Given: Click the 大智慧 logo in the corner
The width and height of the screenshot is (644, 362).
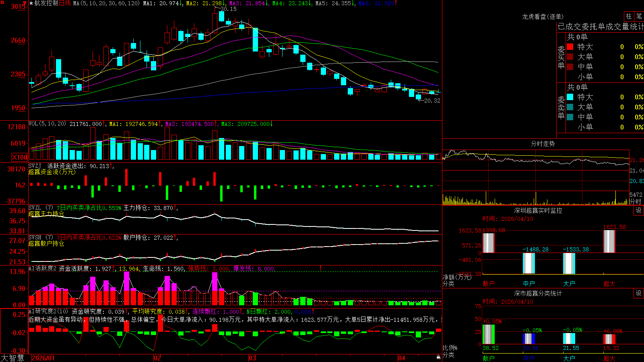Looking at the screenshot, I should (x=12, y=358).
